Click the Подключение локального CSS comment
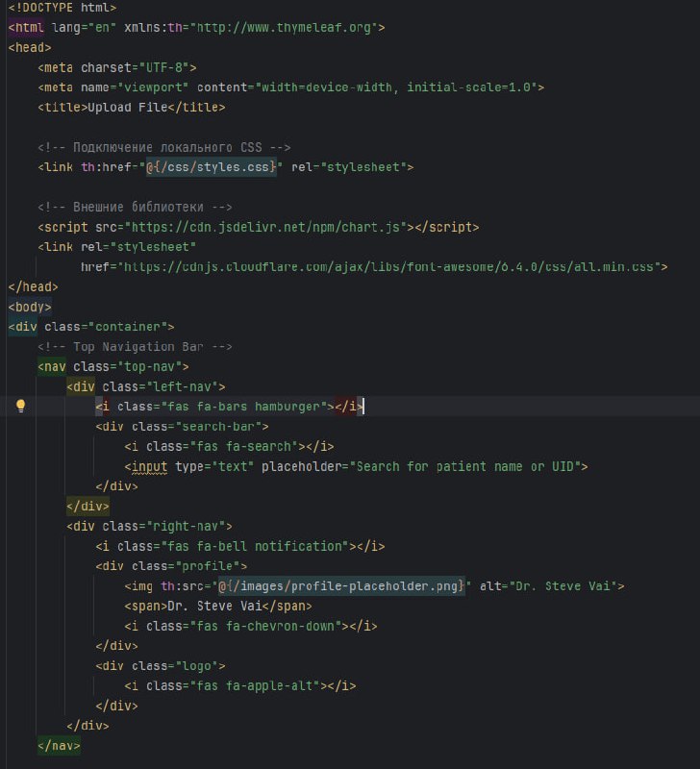 (x=163, y=147)
